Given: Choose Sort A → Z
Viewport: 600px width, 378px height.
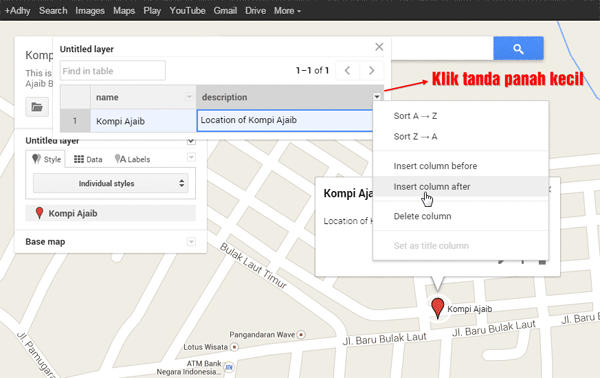Looking at the screenshot, I should pyautogui.click(x=461, y=116).
